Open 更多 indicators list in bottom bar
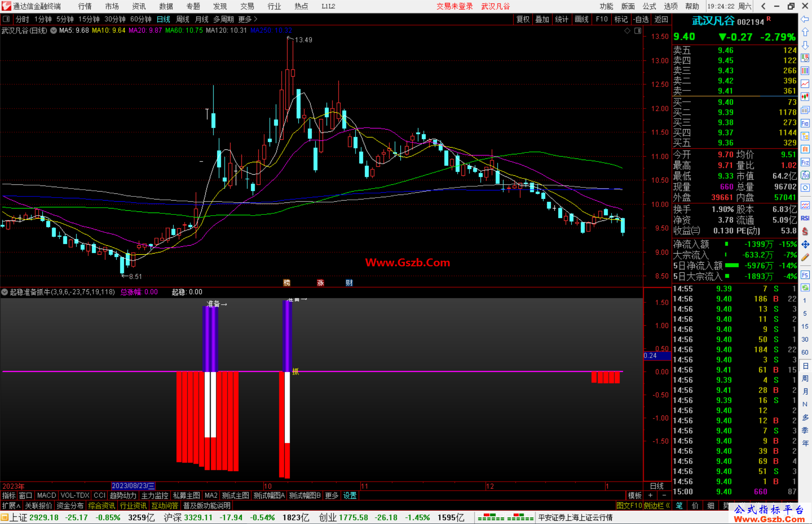 331,495
